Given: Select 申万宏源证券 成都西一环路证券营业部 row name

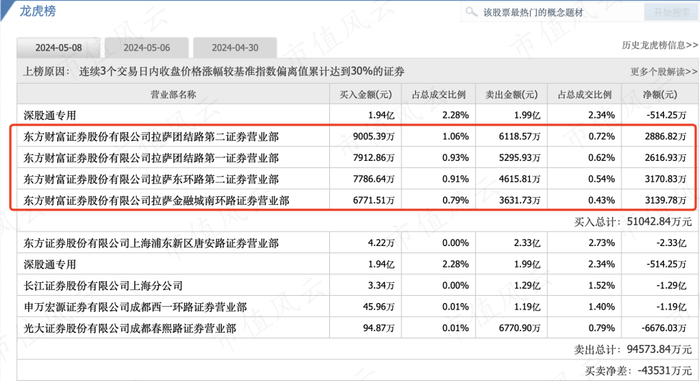Looking at the screenshot, I should pos(135,307).
